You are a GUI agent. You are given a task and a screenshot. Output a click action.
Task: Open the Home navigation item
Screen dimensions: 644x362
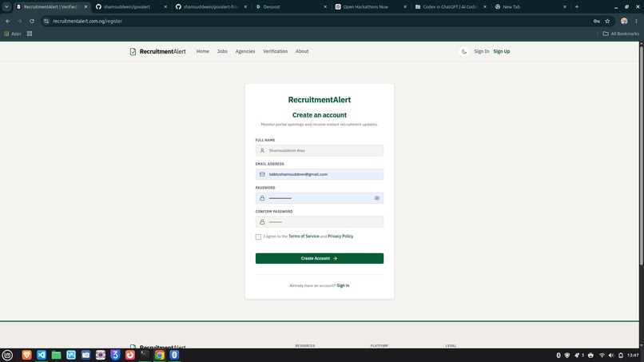click(202, 51)
